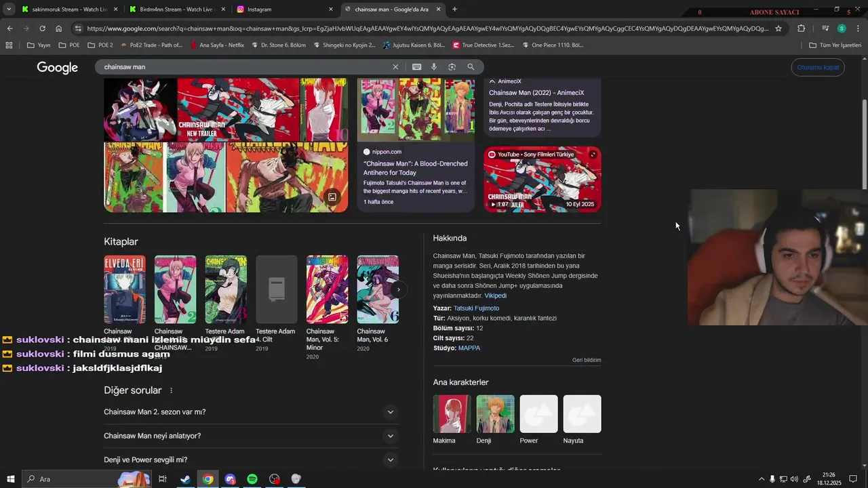Image resolution: width=868 pixels, height=488 pixels.
Task: Switch to the Birdm4nn Stream tab
Action: 176,9
